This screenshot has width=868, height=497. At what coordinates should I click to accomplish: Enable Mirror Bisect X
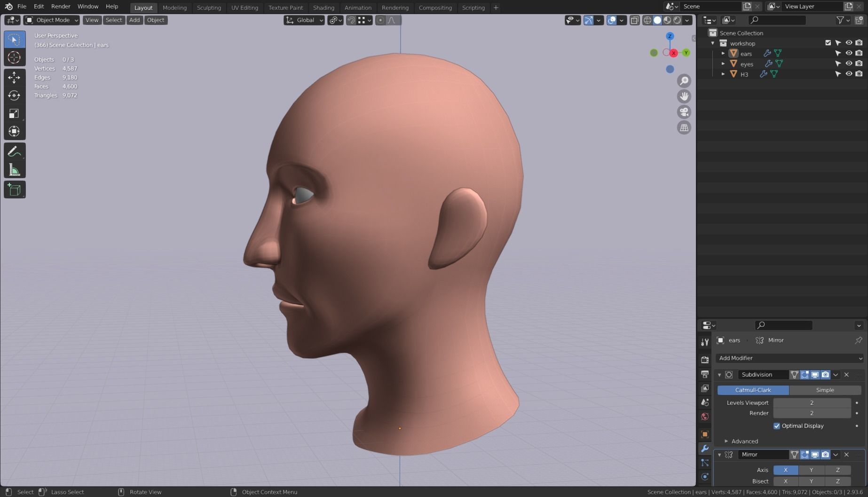(x=786, y=481)
